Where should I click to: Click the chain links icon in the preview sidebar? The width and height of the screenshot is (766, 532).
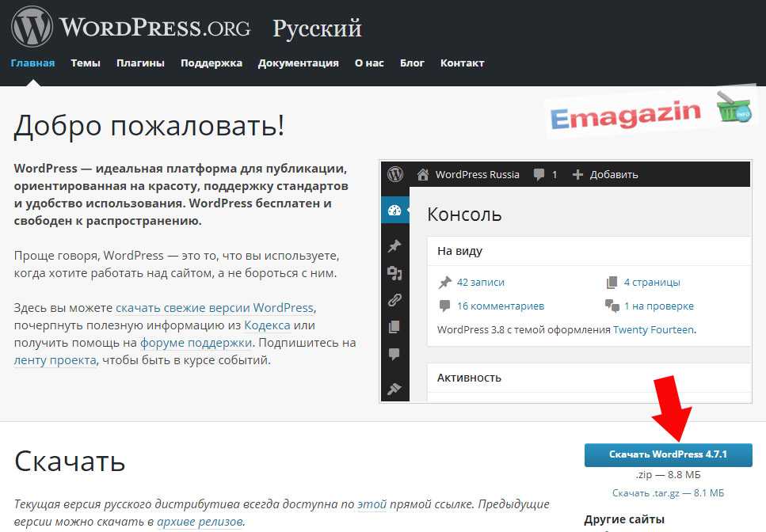[x=394, y=300]
